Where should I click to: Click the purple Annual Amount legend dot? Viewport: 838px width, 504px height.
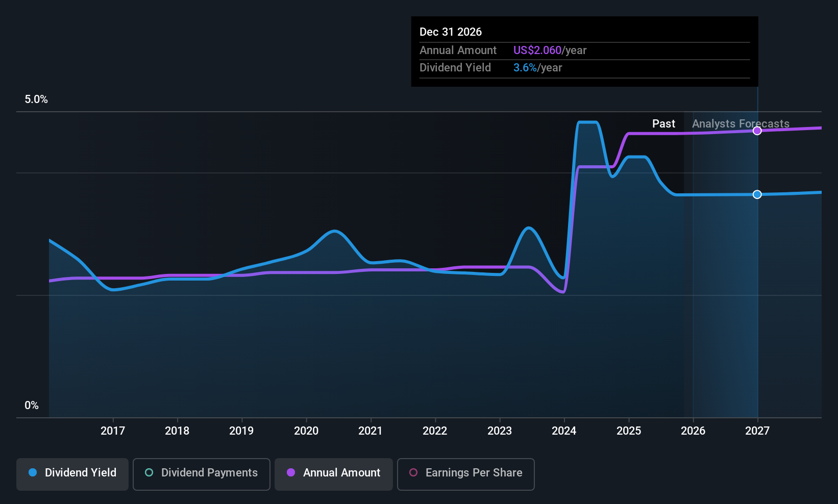coord(291,473)
